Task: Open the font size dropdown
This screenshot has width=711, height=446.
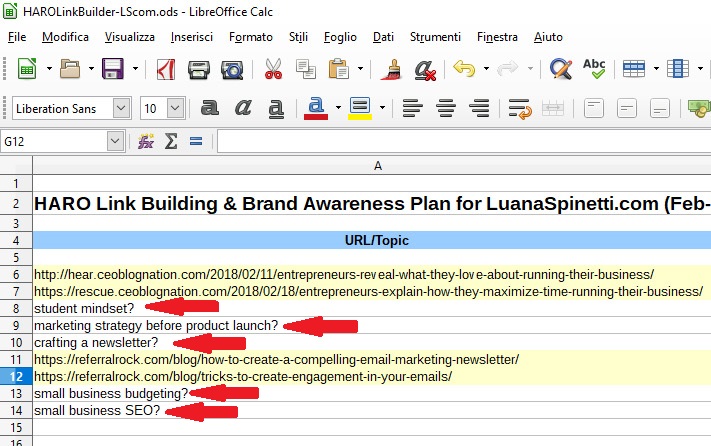Action: point(175,108)
